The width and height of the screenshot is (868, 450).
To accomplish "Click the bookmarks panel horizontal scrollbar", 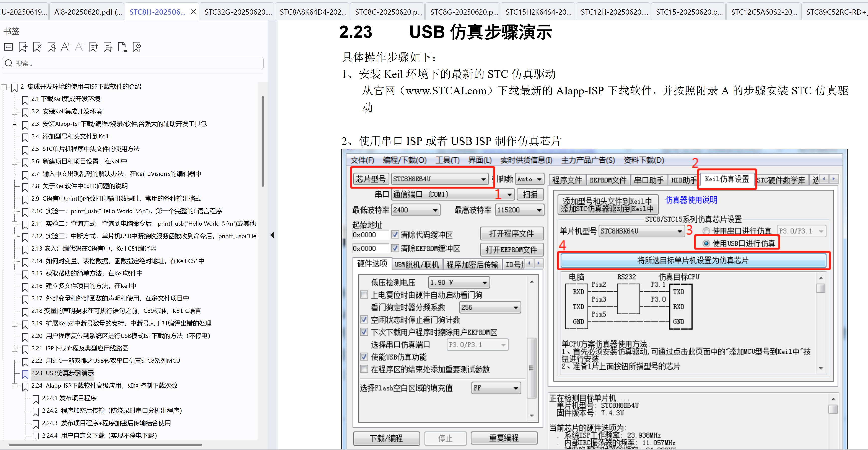I will [x=105, y=445].
